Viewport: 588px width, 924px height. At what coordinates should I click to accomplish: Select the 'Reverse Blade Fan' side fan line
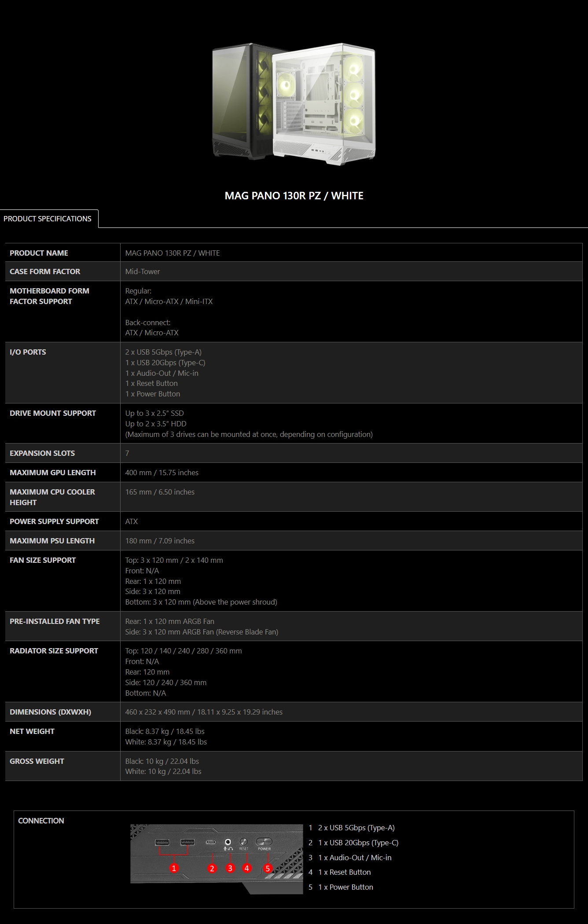click(x=202, y=632)
